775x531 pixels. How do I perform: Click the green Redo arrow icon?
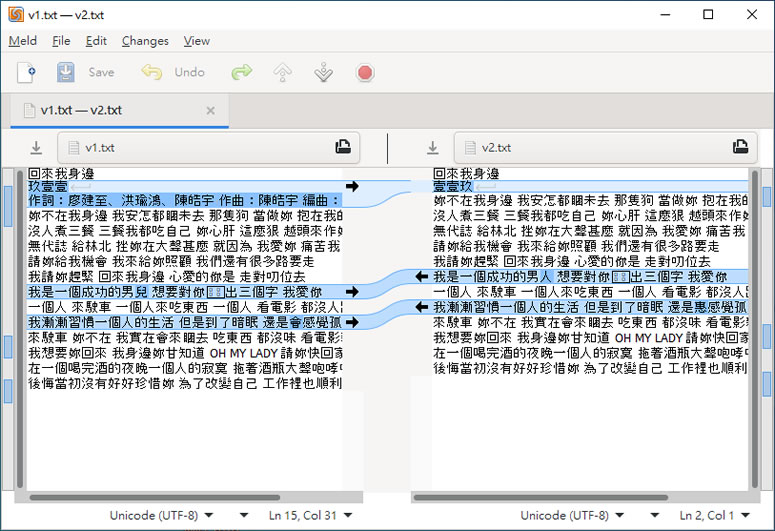241,72
